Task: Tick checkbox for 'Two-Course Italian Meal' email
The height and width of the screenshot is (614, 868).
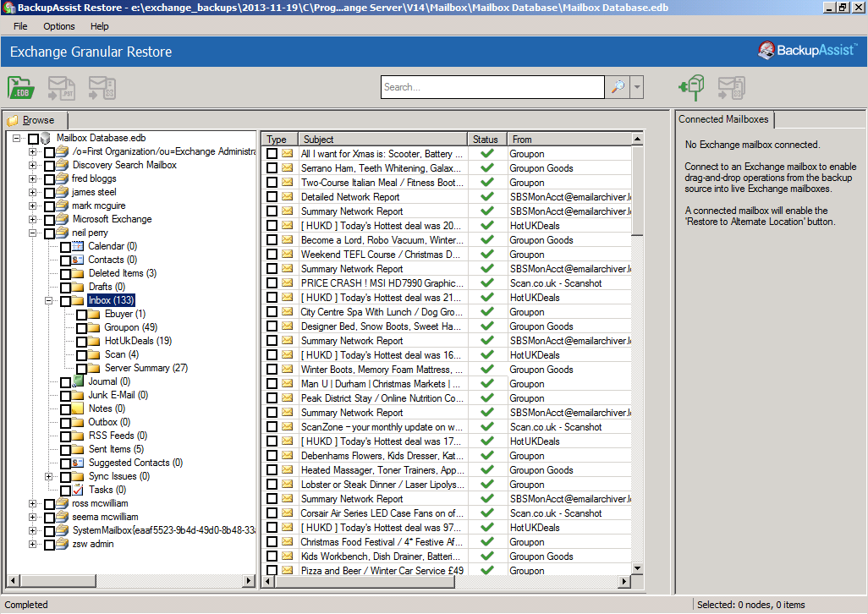Action: 272,182
